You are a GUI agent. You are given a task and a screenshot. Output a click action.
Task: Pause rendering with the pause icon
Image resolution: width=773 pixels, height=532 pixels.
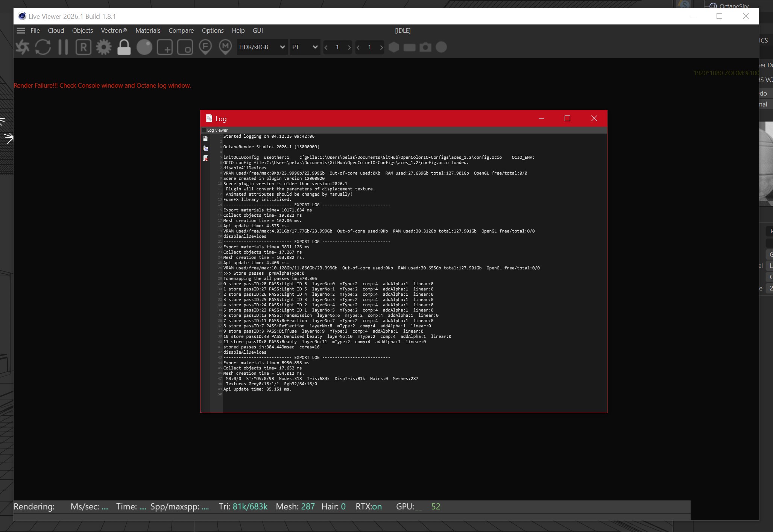(63, 47)
